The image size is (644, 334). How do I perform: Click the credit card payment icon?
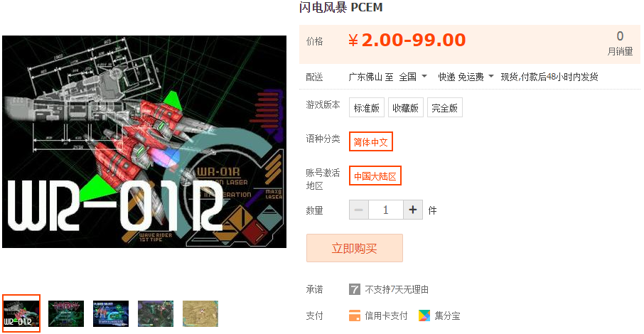coord(355,316)
